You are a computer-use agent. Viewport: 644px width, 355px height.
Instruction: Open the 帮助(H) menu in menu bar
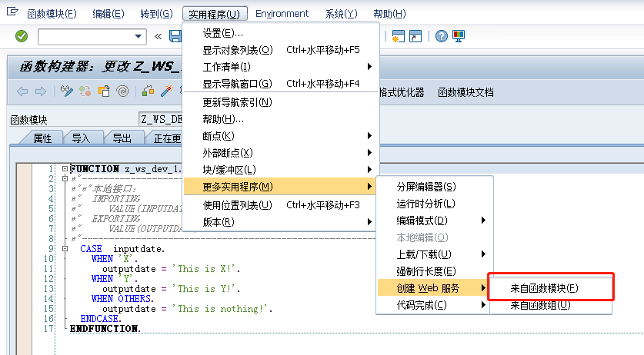389,14
